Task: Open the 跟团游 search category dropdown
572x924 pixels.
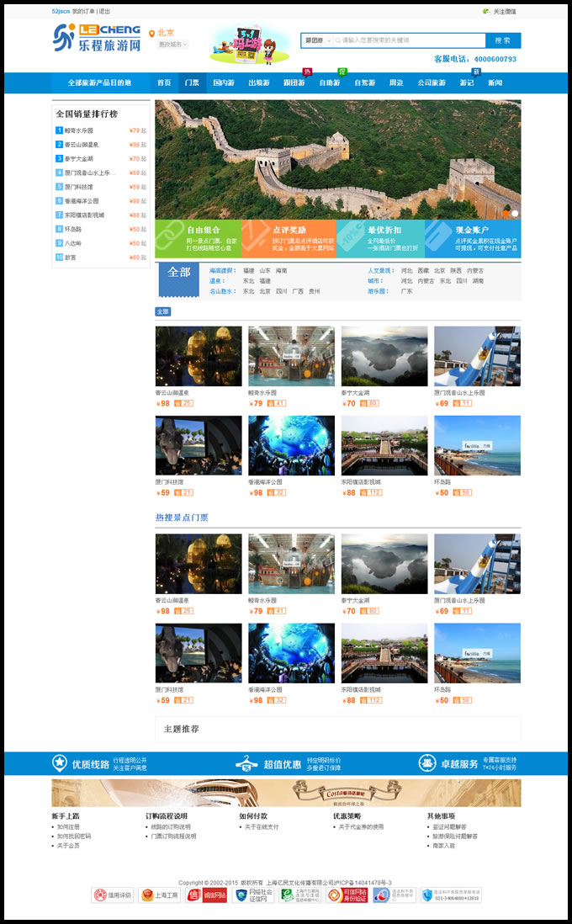Action: coord(317,40)
